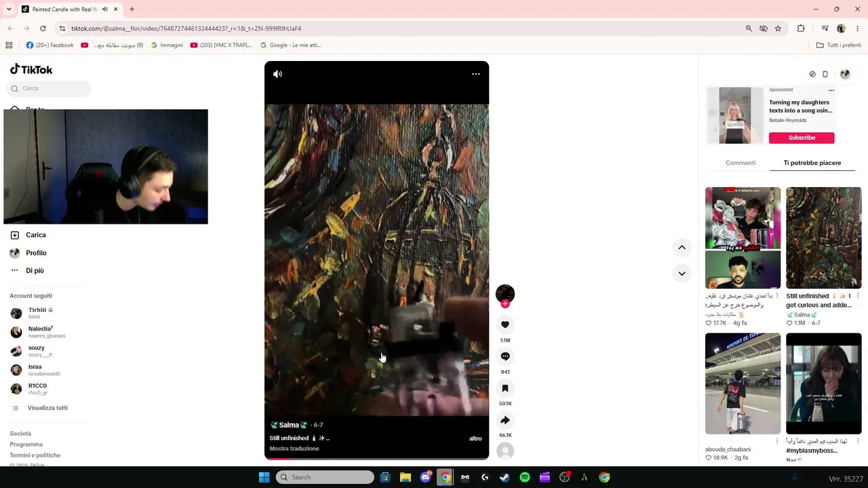Open the tab search dropdown arrow
This screenshot has height=488, width=868.
[x=10, y=9]
